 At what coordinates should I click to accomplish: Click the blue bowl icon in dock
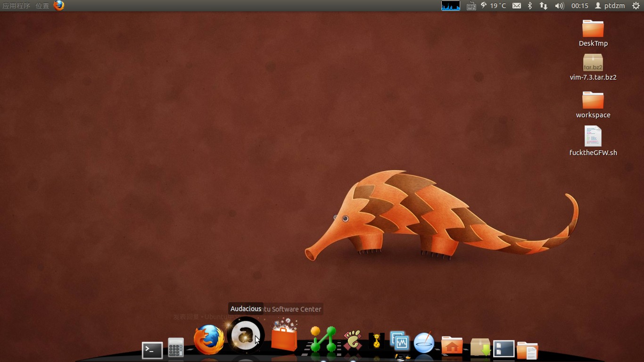[424, 342]
